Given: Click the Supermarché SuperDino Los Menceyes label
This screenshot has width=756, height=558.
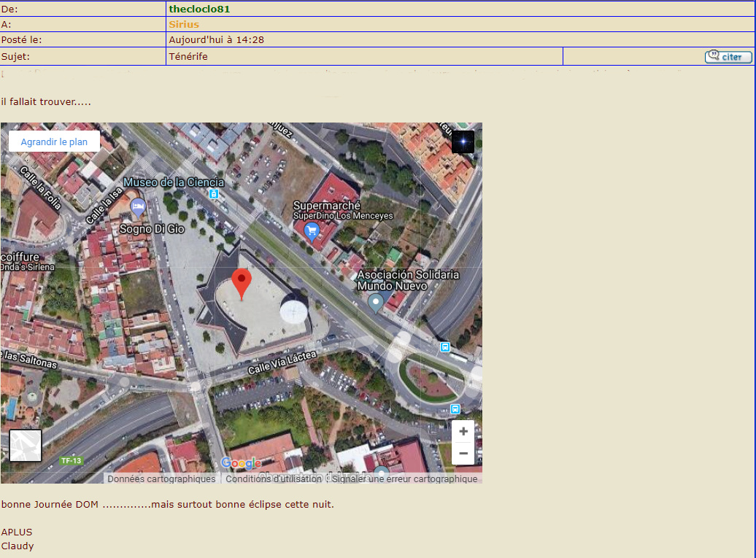Looking at the screenshot, I should point(343,210).
